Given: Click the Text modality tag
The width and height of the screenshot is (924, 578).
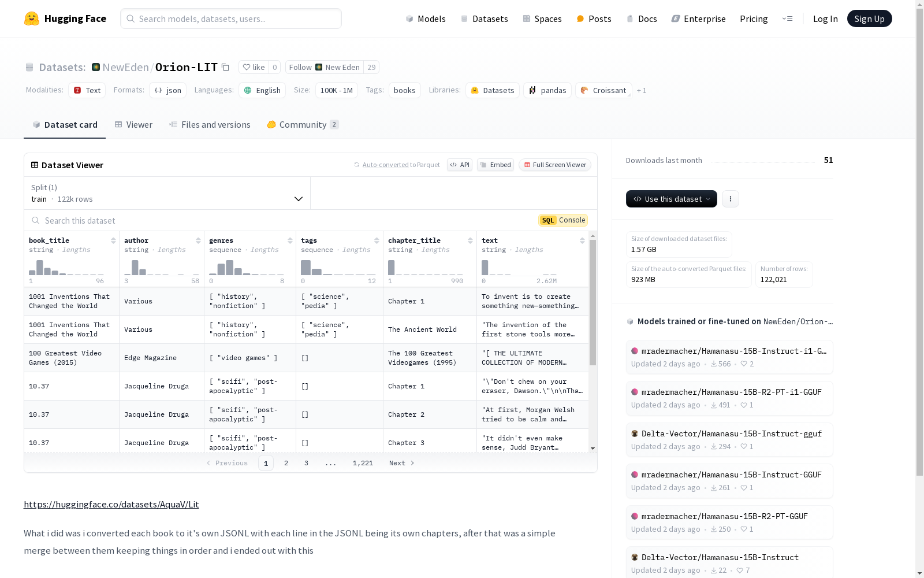Looking at the screenshot, I should click(x=87, y=91).
